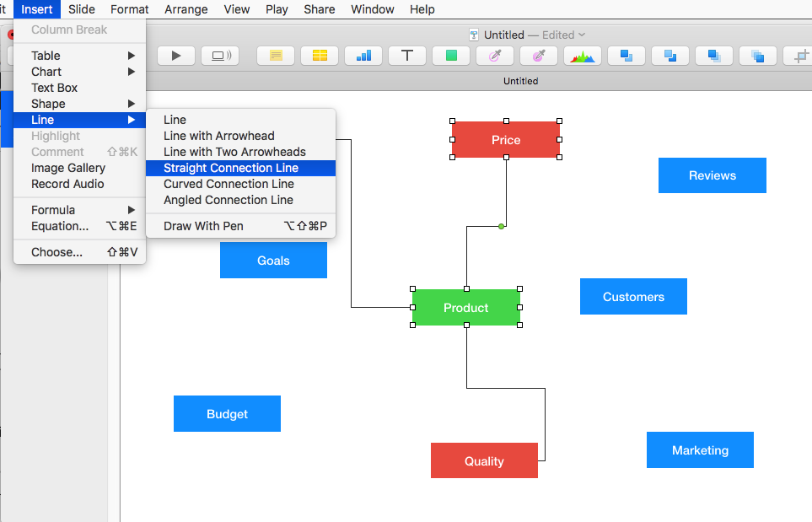Open the Formula submenu in Insert menu

tap(79, 210)
